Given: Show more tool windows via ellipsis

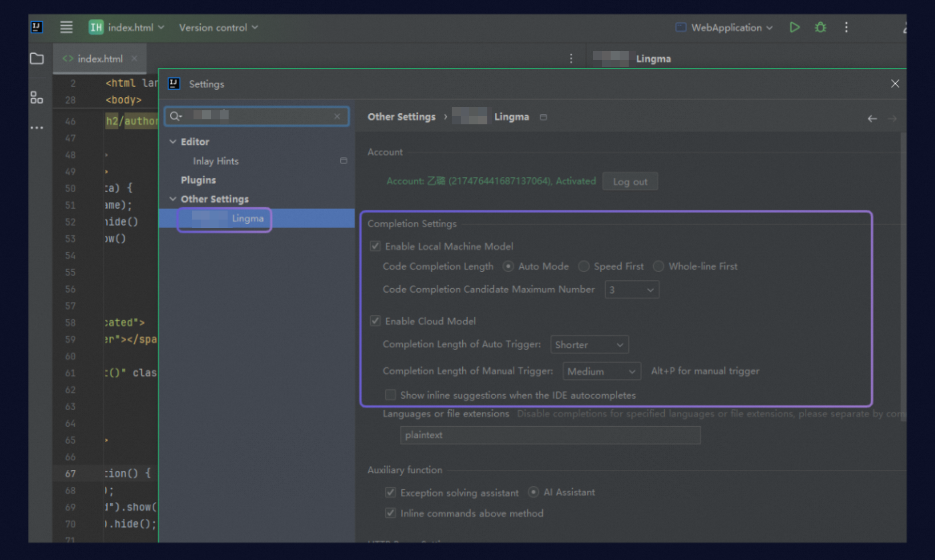Looking at the screenshot, I should tap(37, 128).
